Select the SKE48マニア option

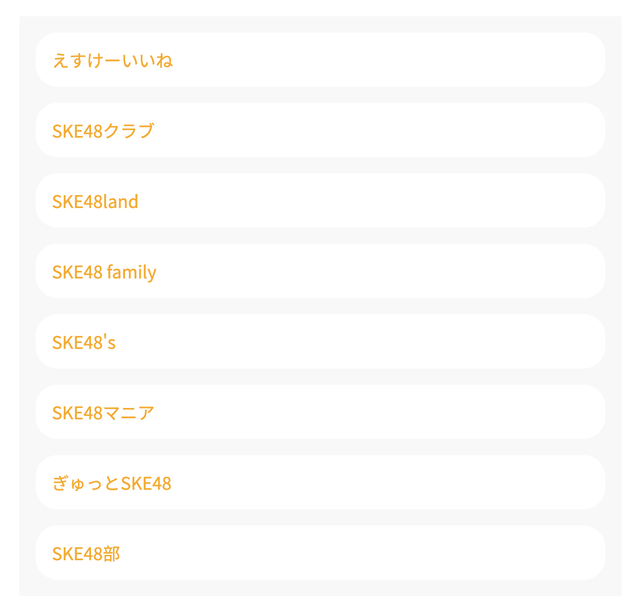[320, 412]
